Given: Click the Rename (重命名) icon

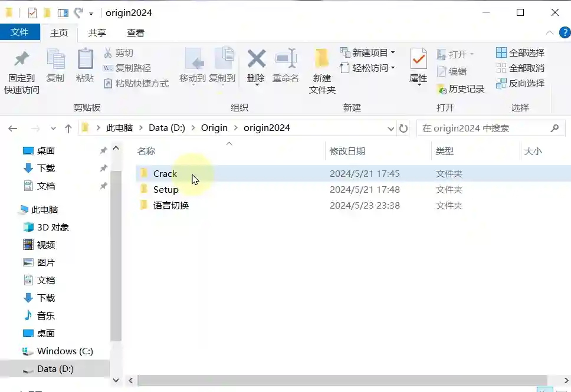Looking at the screenshot, I should click(x=286, y=58).
